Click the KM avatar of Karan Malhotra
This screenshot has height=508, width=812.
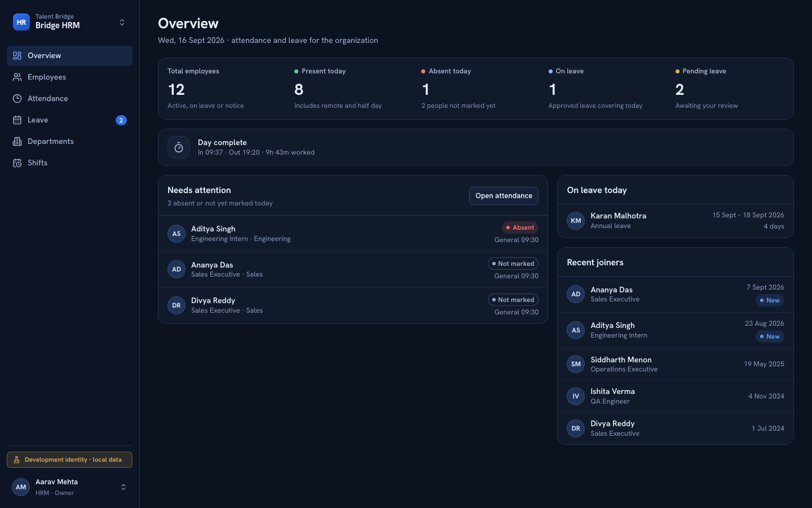(x=576, y=221)
